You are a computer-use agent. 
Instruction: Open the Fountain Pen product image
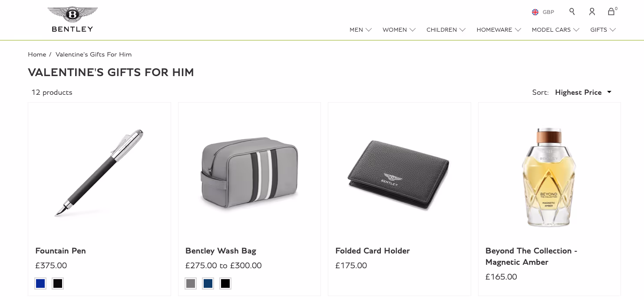[x=99, y=173]
